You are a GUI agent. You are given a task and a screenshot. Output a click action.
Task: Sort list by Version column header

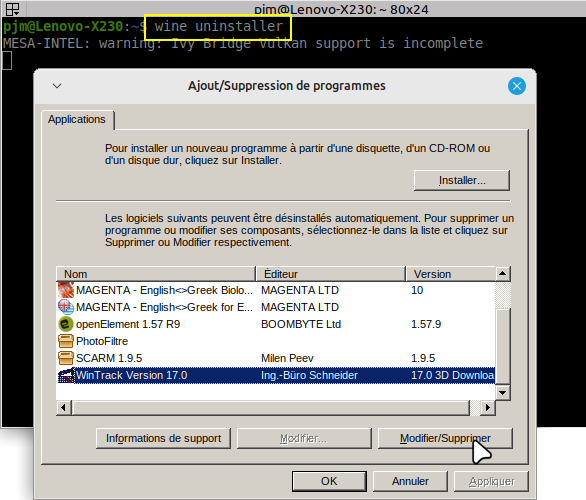click(450, 274)
